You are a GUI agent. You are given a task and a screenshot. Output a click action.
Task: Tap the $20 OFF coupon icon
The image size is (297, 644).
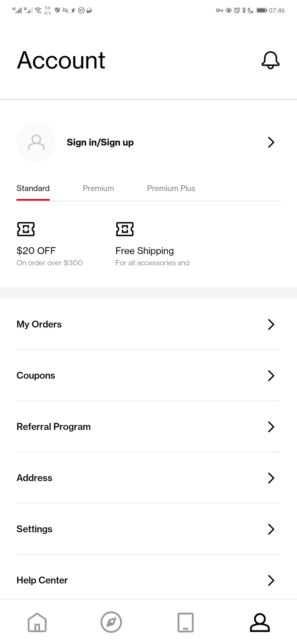(x=26, y=229)
